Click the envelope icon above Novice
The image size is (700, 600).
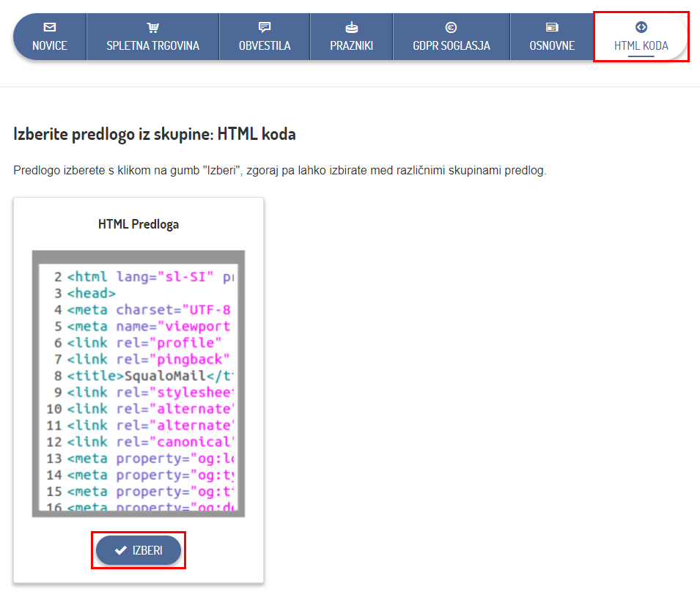(x=50, y=28)
